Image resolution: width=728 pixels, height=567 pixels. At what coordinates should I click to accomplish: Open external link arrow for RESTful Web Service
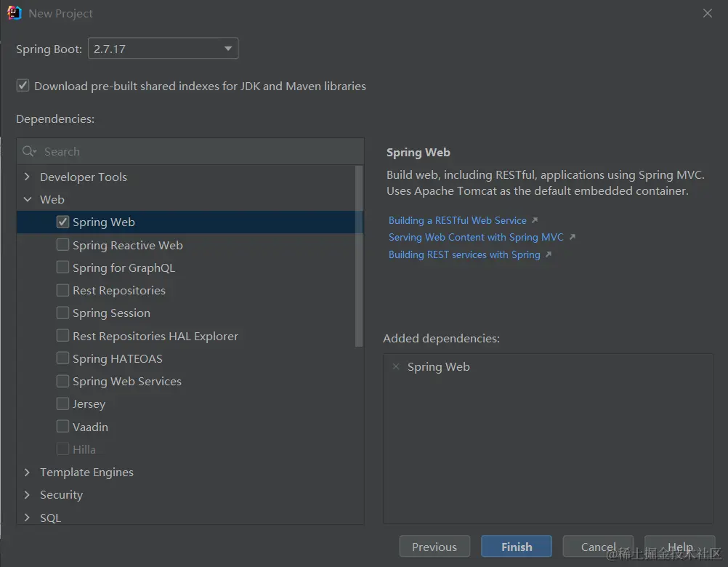point(535,220)
